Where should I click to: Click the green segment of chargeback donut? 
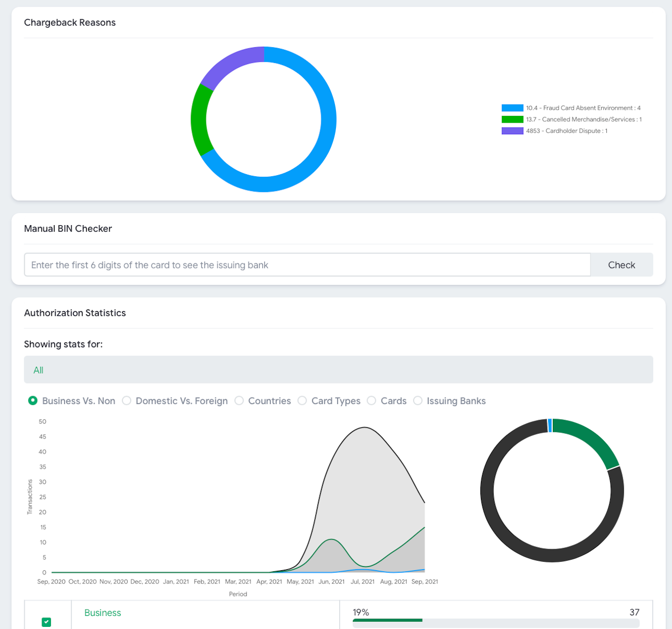199,120
